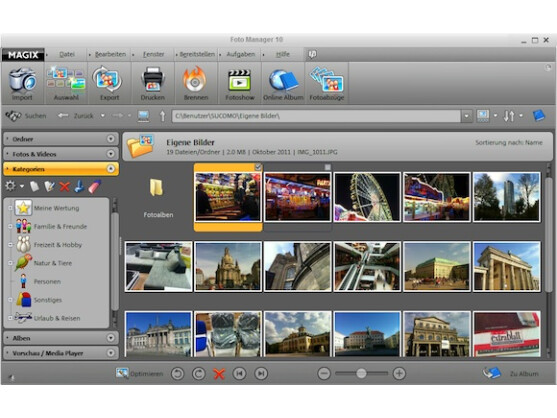Click the new category page icon
Viewport: 557px width, 418px height.
tap(34, 186)
